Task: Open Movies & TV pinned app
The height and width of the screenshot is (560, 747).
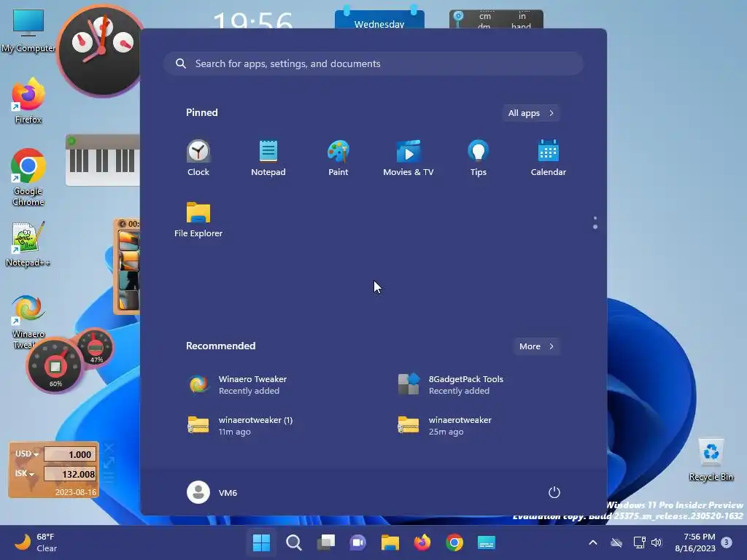Action: tap(409, 158)
